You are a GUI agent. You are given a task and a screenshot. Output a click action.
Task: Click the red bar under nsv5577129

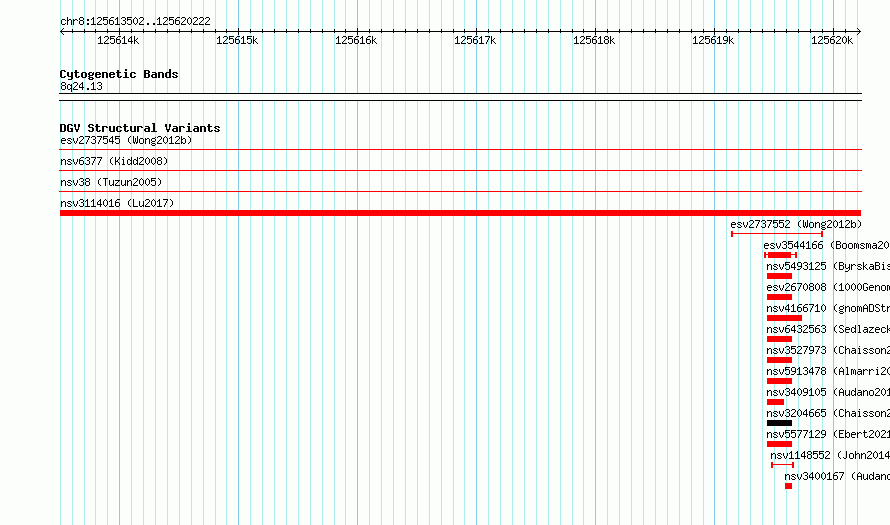[779, 444]
